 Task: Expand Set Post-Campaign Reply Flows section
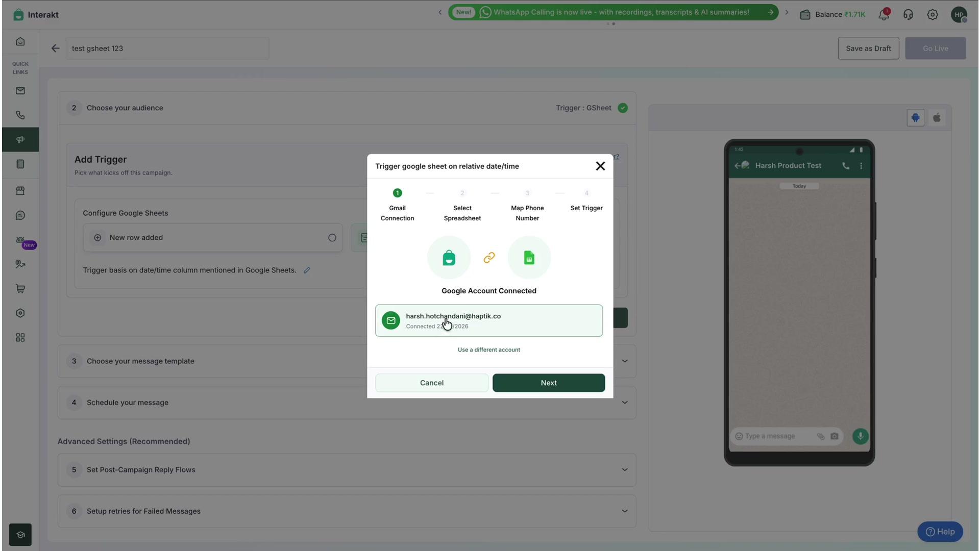click(x=347, y=470)
